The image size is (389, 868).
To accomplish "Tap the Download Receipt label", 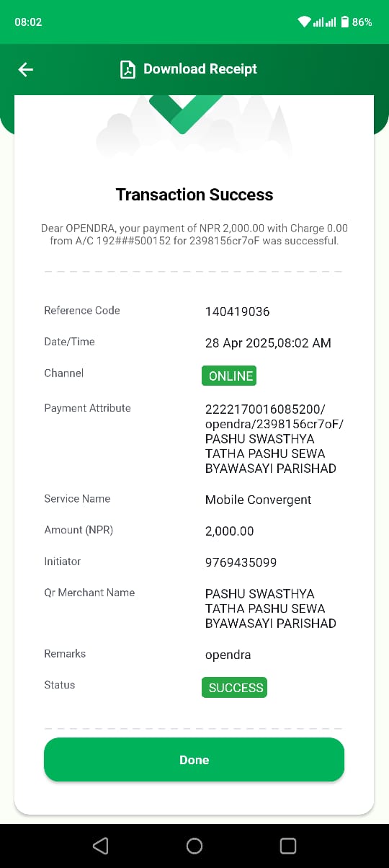I will pos(200,69).
